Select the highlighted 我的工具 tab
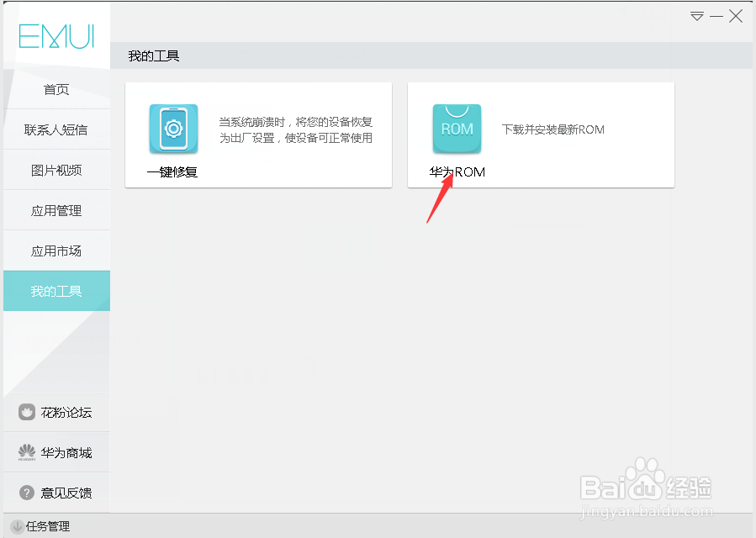 tap(56, 291)
